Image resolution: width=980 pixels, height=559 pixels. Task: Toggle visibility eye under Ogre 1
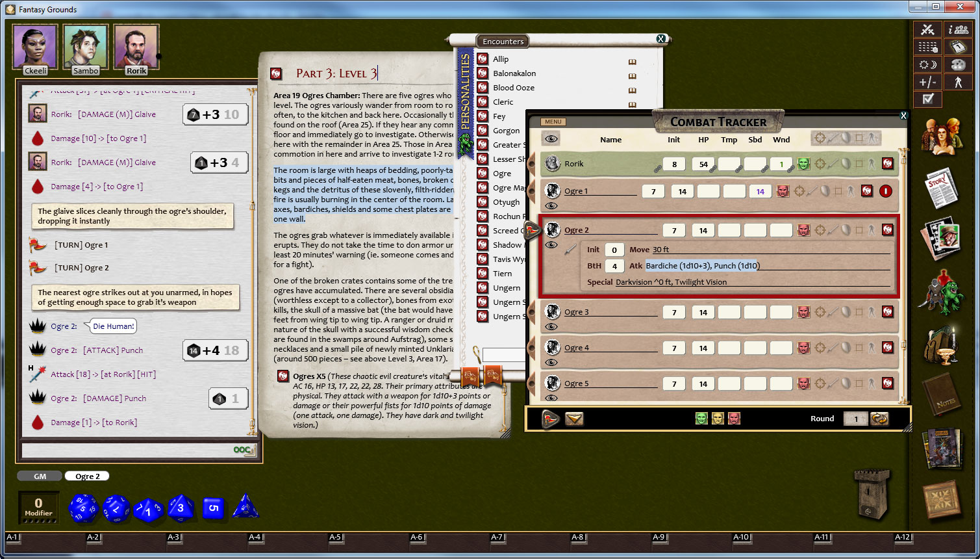[551, 206]
